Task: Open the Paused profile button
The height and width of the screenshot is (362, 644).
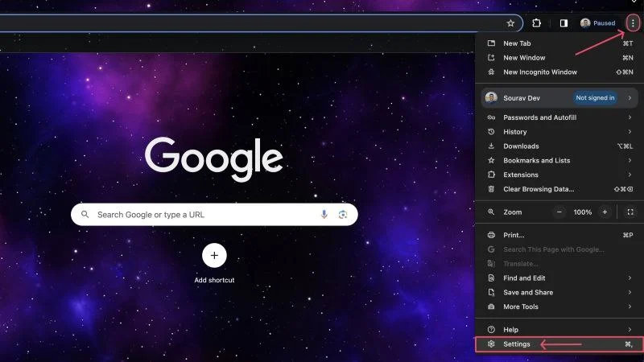Action: tap(597, 23)
